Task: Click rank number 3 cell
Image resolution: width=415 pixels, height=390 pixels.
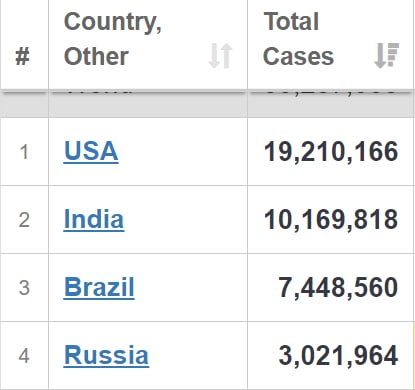Action: 24,288
